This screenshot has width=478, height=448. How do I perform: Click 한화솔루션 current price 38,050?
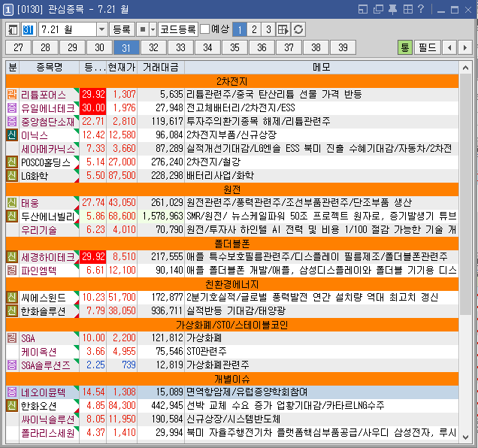[x=122, y=310]
